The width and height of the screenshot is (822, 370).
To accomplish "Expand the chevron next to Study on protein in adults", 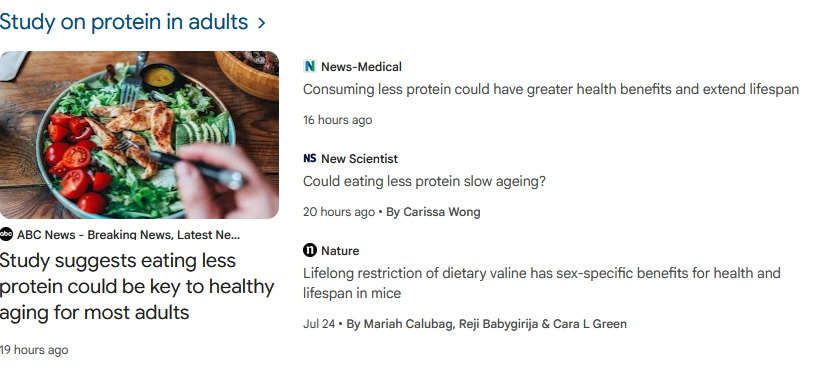I will coord(262,23).
